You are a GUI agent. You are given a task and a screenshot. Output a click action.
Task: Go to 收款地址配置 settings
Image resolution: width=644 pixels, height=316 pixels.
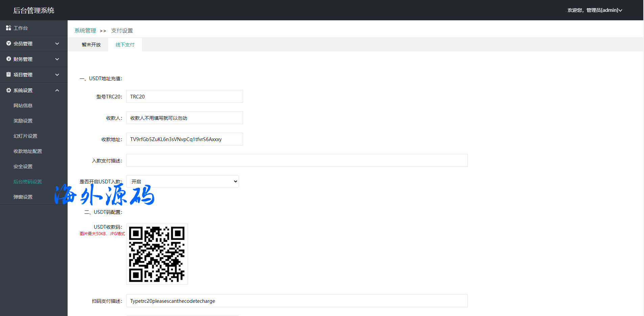tap(28, 151)
